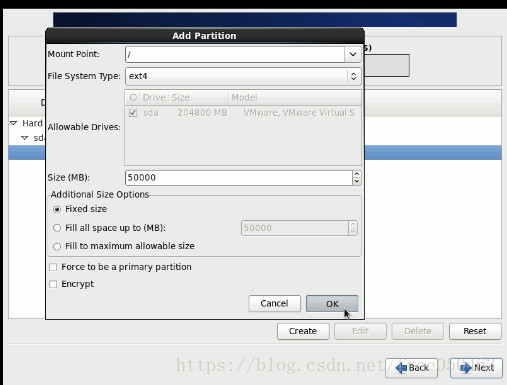
Task: Increase Size (MB) with up stepper
Action: [357, 174]
